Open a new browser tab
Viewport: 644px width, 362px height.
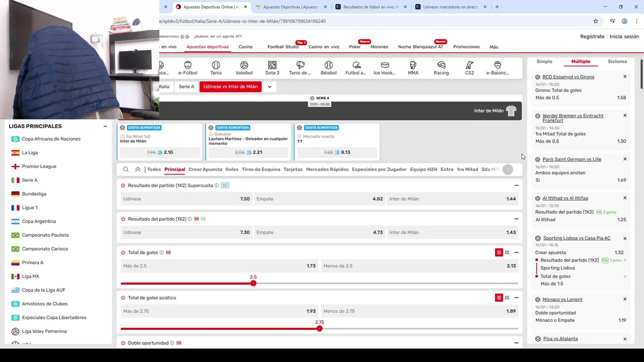coord(497,7)
